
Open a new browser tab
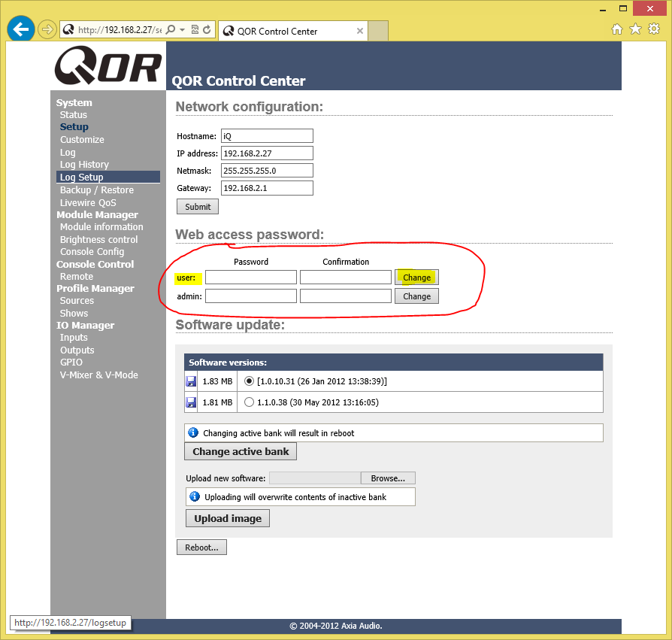pos(378,31)
